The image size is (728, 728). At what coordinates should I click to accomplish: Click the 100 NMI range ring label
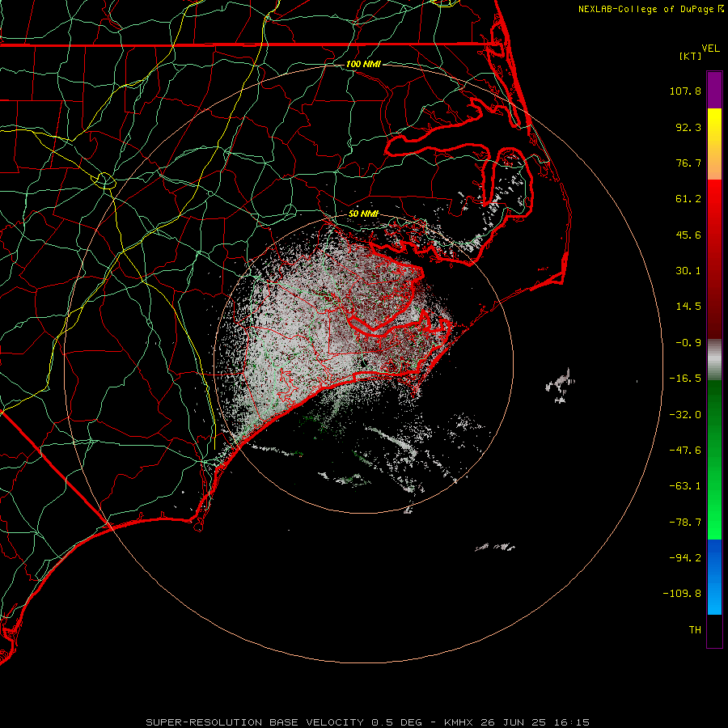pos(363,64)
